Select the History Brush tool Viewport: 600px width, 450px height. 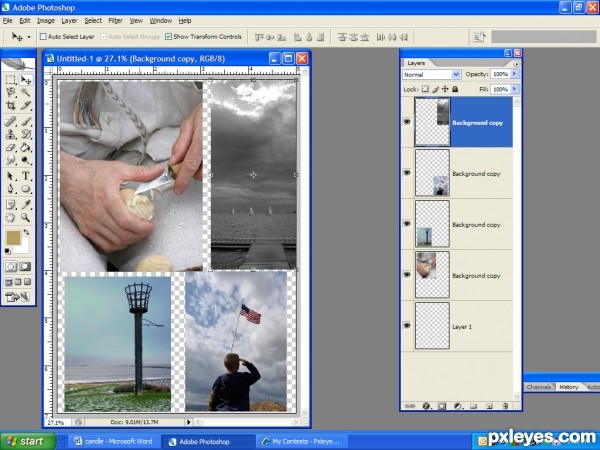pos(26,134)
